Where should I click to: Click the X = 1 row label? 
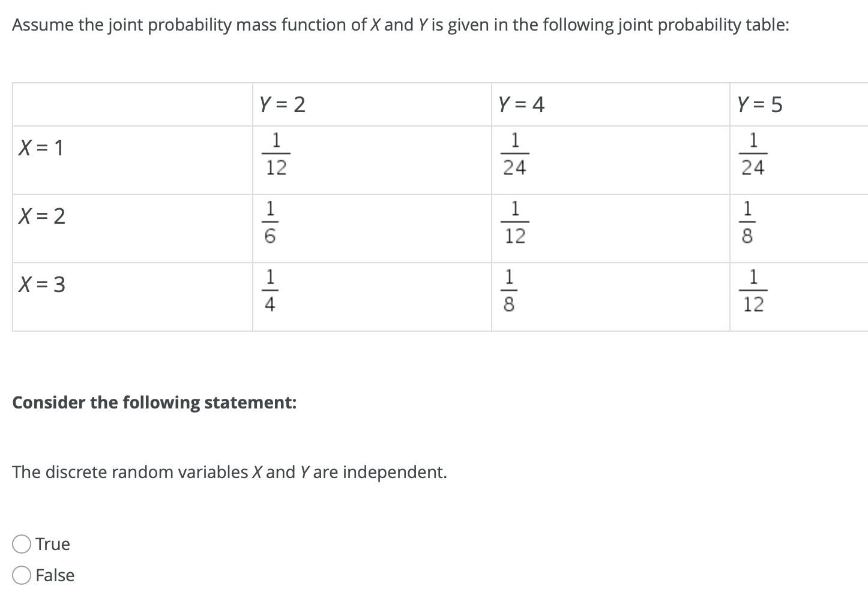click(41, 148)
